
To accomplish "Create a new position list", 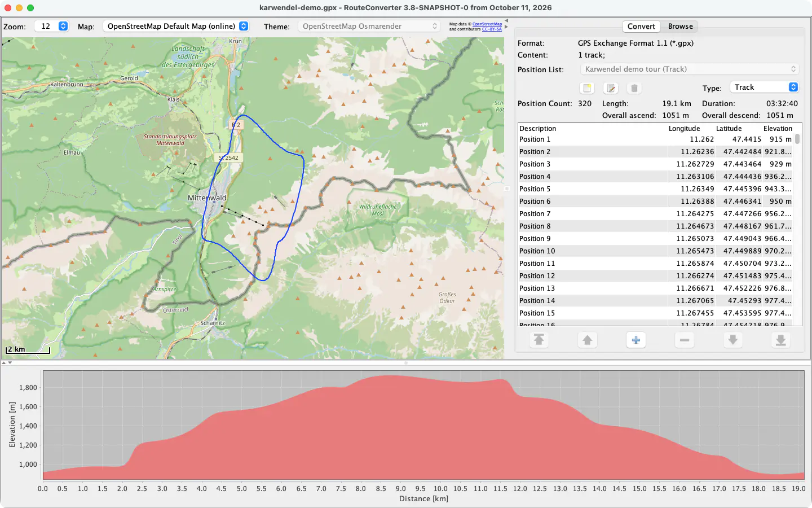I will click(x=587, y=88).
